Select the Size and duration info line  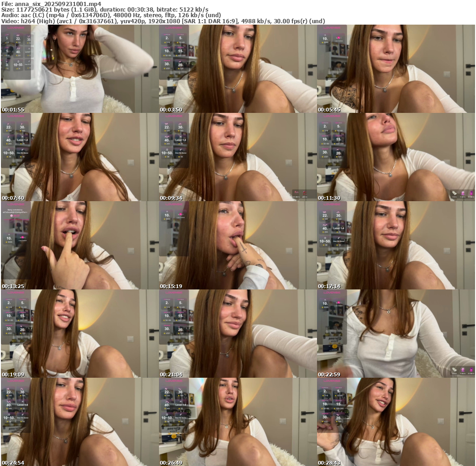(105, 9)
